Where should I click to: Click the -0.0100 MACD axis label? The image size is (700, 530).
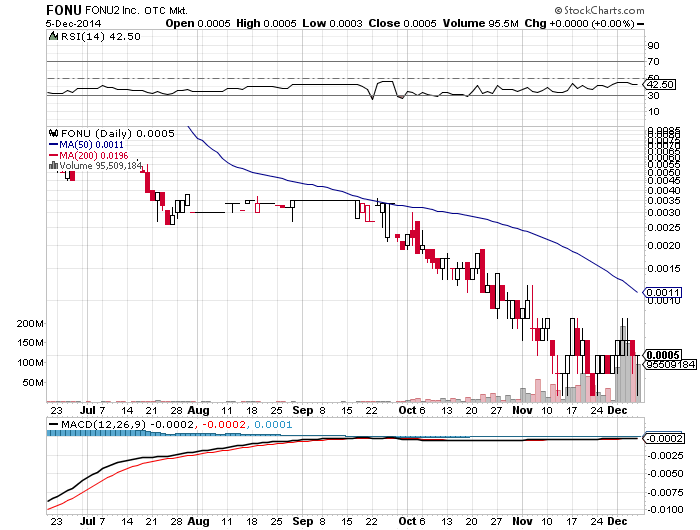click(665, 509)
